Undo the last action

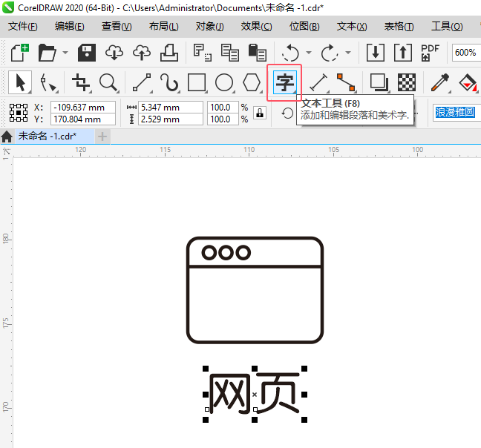point(290,53)
